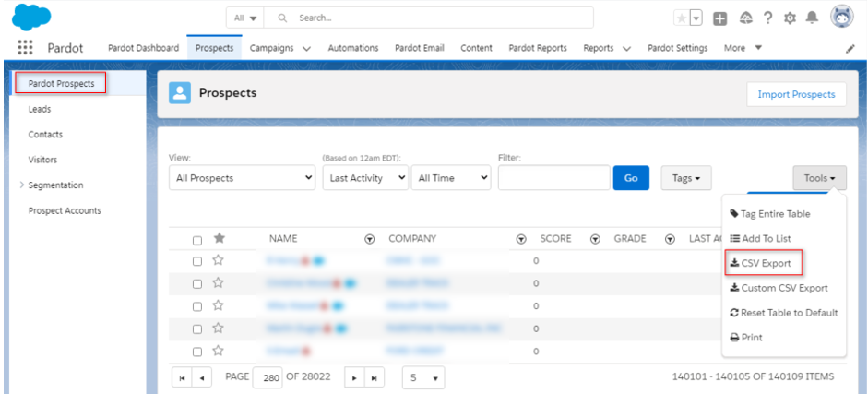Tick the select-all header checkbox
Viewport: 868px width, 394px height.
(197, 240)
